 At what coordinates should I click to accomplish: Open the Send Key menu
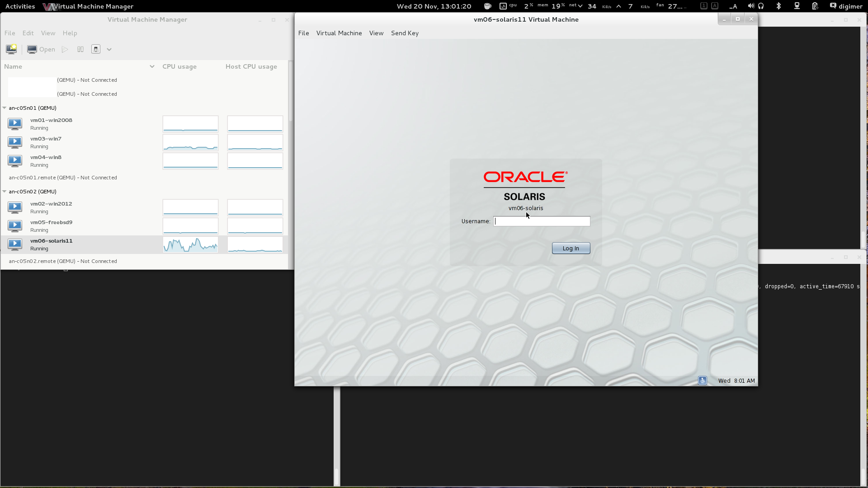tap(405, 33)
